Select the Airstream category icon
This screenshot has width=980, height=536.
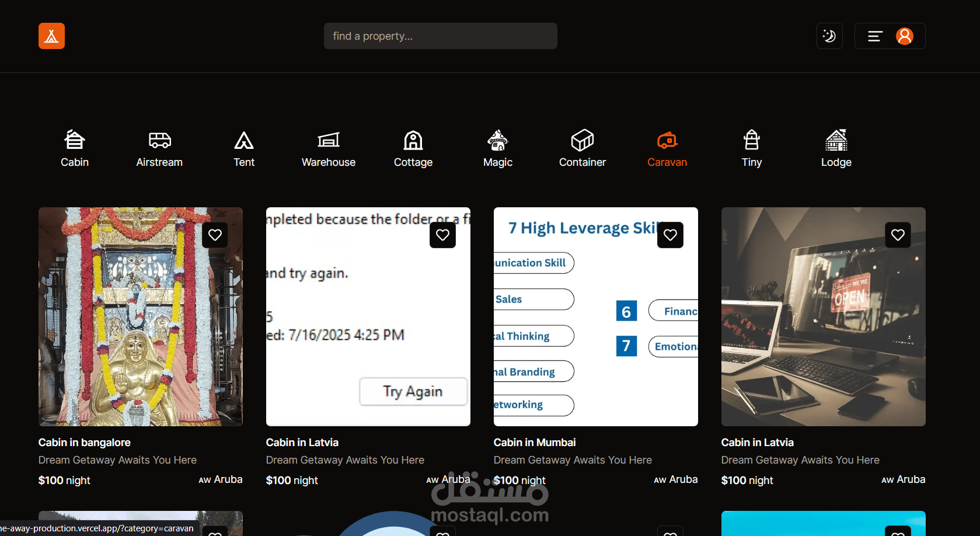(x=159, y=140)
